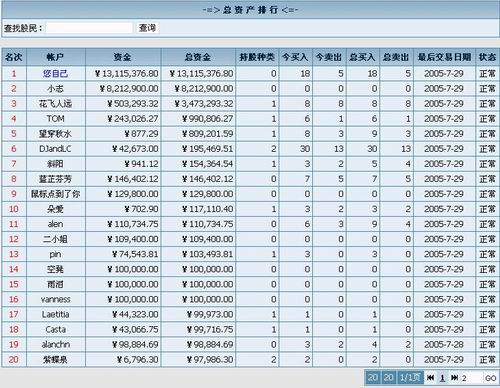Select the DJandLC account name

point(55,149)
